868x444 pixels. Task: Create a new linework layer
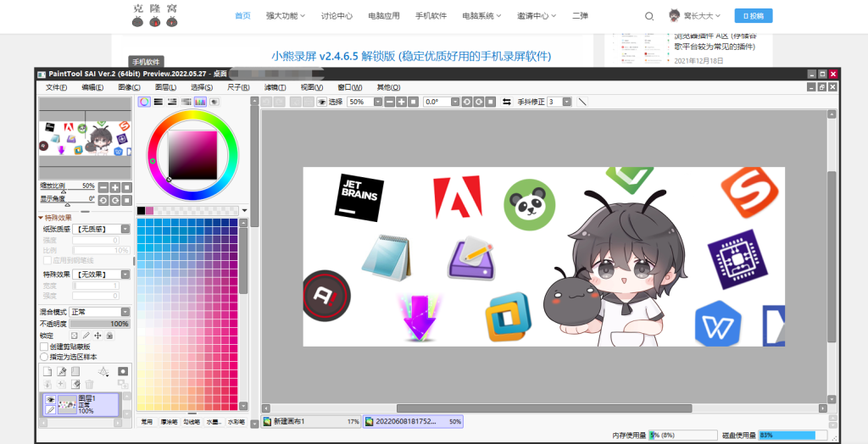point(61,371)
